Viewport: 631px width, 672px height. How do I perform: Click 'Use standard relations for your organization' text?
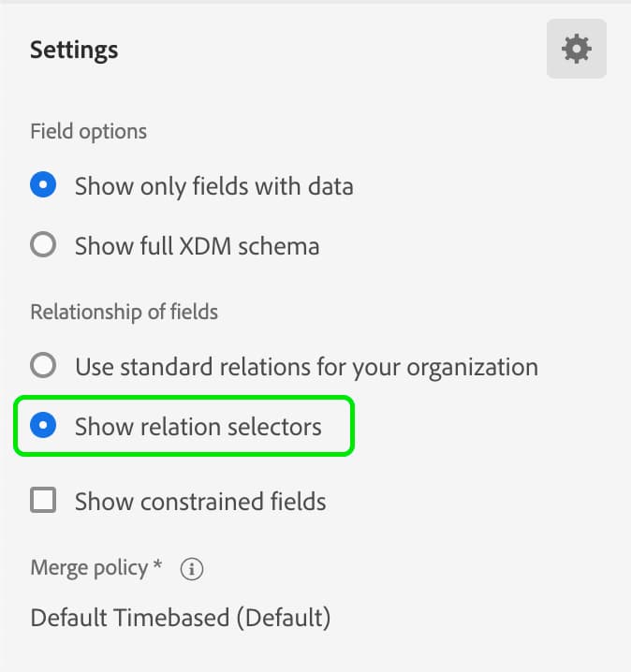[x=306, y=366]
